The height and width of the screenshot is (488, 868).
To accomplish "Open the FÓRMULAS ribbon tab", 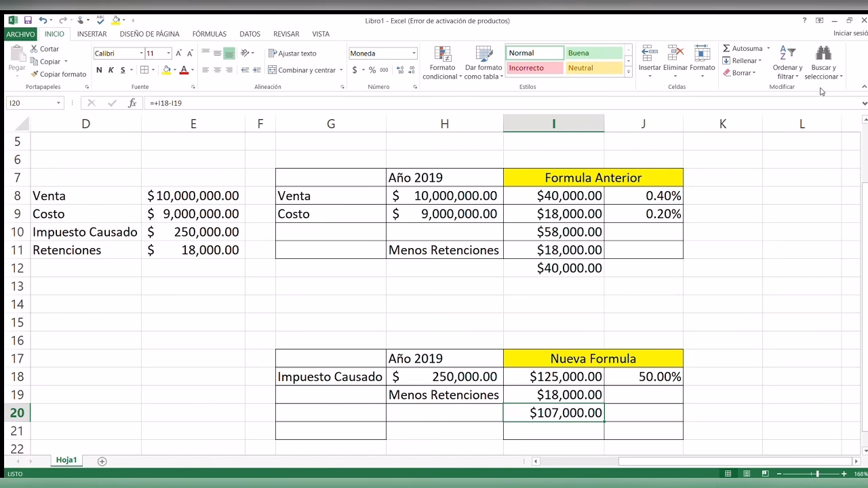I will pyautogui.click(x=209, y=34).
